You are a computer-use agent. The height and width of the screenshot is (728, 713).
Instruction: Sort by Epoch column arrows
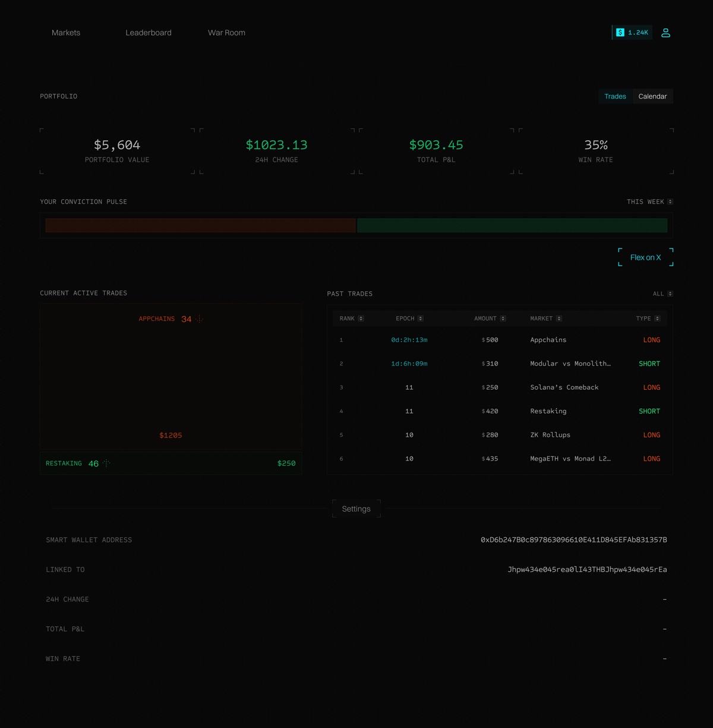click(x=420, y=319)
